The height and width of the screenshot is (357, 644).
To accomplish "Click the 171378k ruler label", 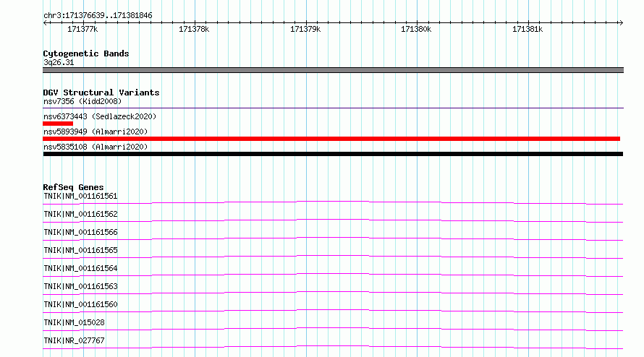I will point(194,29).
